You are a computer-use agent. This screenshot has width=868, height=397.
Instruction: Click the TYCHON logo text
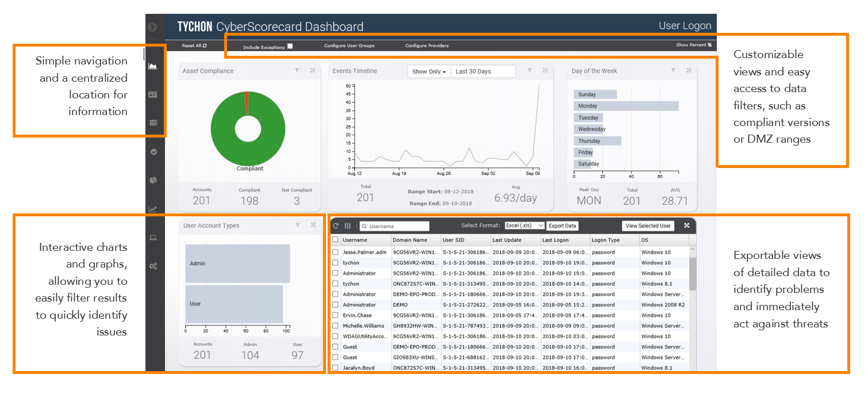195,26
